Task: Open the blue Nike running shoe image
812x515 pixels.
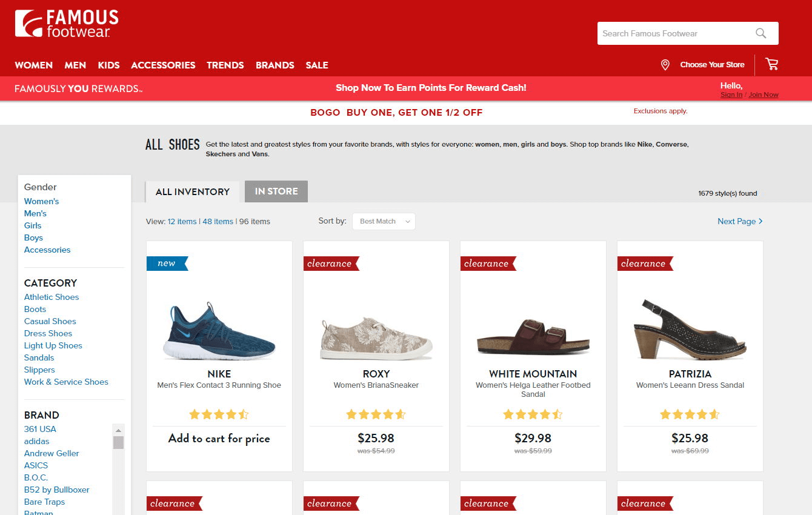Action: (x=219, y=331)
